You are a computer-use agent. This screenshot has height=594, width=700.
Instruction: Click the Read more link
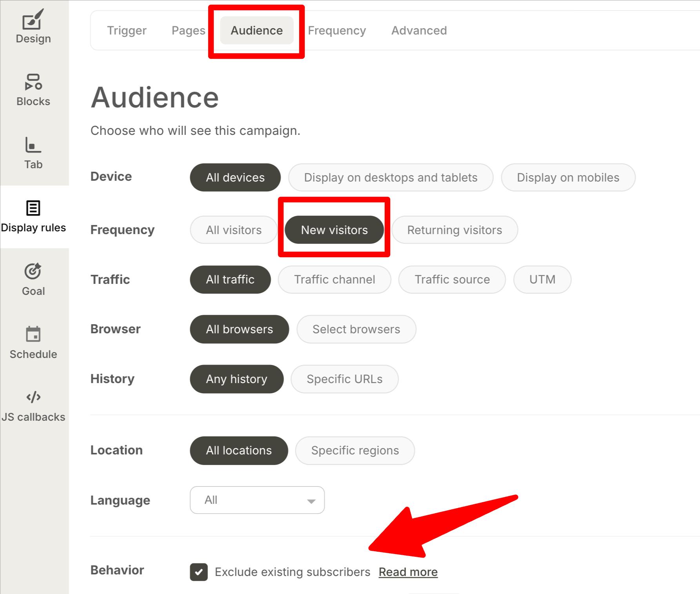tap(408, 572)
